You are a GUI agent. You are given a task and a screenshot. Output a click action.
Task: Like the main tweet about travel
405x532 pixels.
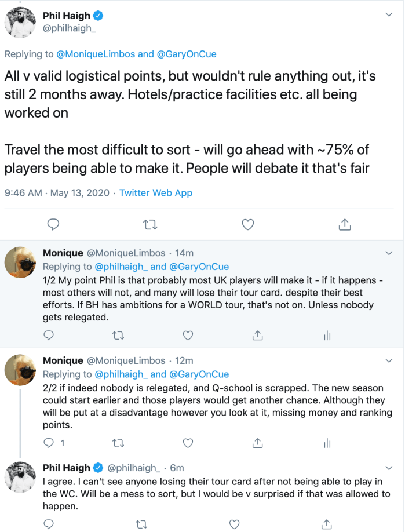click(248, 224)
